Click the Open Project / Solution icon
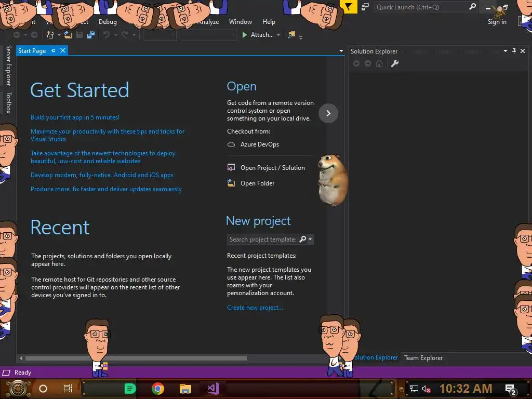Screen dimensions: 532x399 click(x=231, y=168)
